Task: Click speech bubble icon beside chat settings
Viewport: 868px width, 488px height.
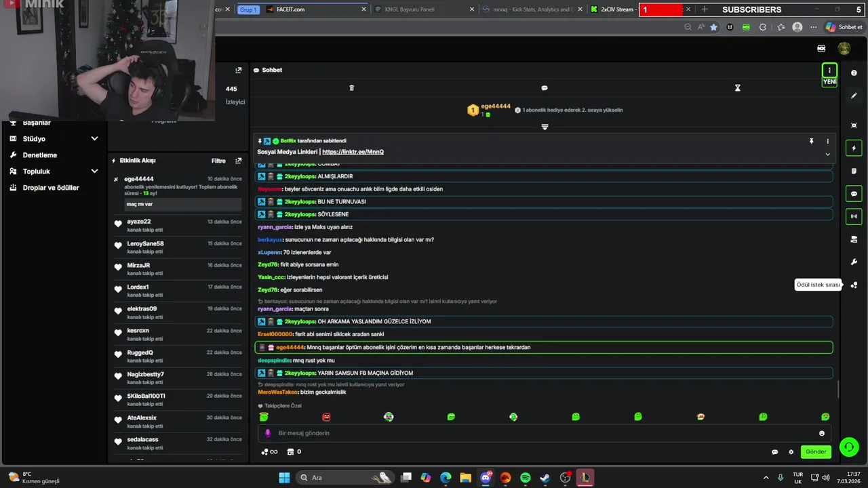Action: click(774, 452)
